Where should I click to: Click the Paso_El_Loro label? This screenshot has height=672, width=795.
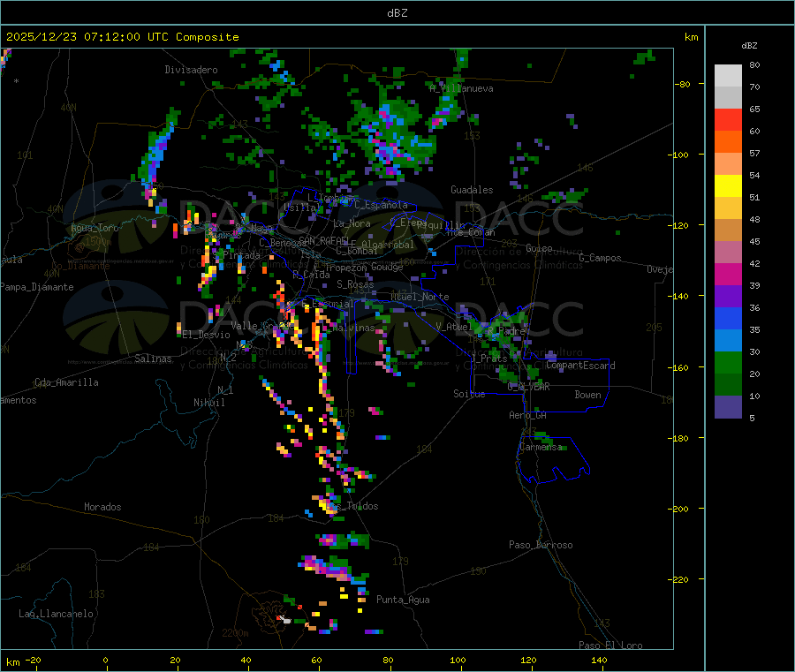[610, 646]
